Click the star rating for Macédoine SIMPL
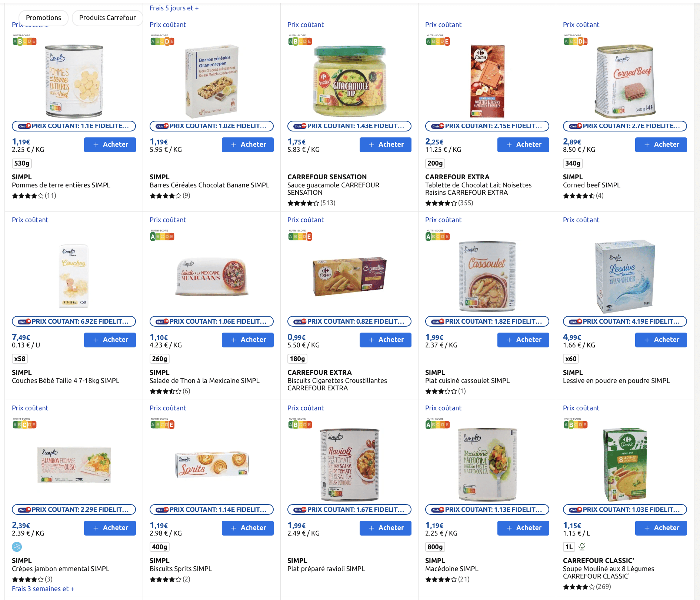Image resolution: width=700 pixels, height=600 pixels. click(x=441, y=579)
